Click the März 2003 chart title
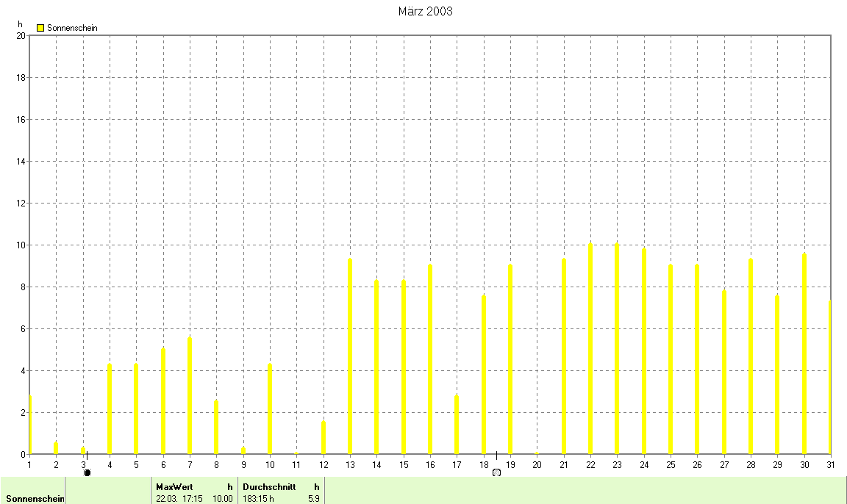The height and width of the screenshot is (504, 847). coord(425,11)
